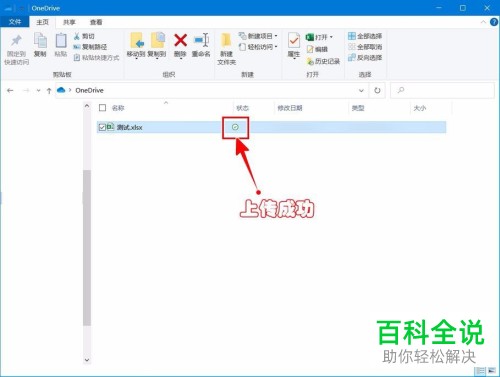Screen dimensions: 500x377
Task: Go up one folder level arrow
Action: pyautogui.click(x=49, y=90)
